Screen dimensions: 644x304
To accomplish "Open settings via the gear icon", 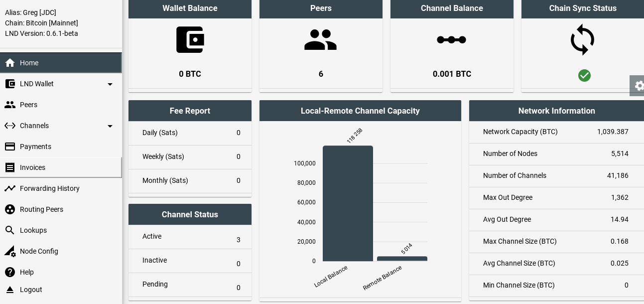I will (639, 86).
